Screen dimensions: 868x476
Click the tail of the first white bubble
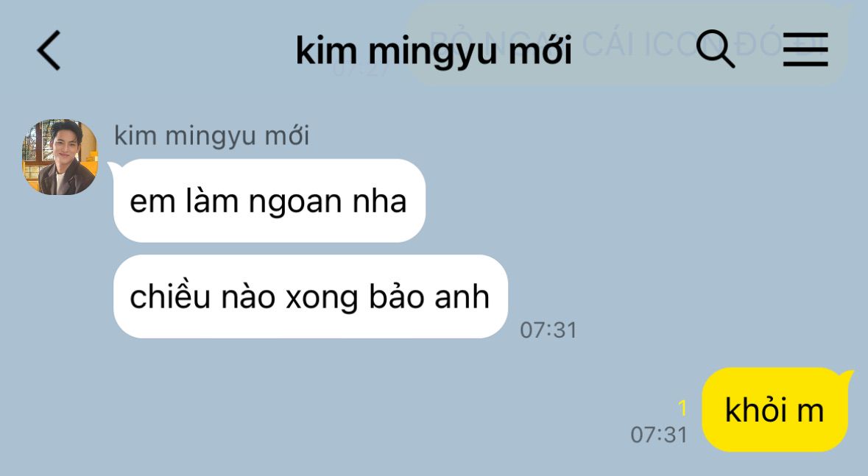pyautogui.click(x=115, y=168)
